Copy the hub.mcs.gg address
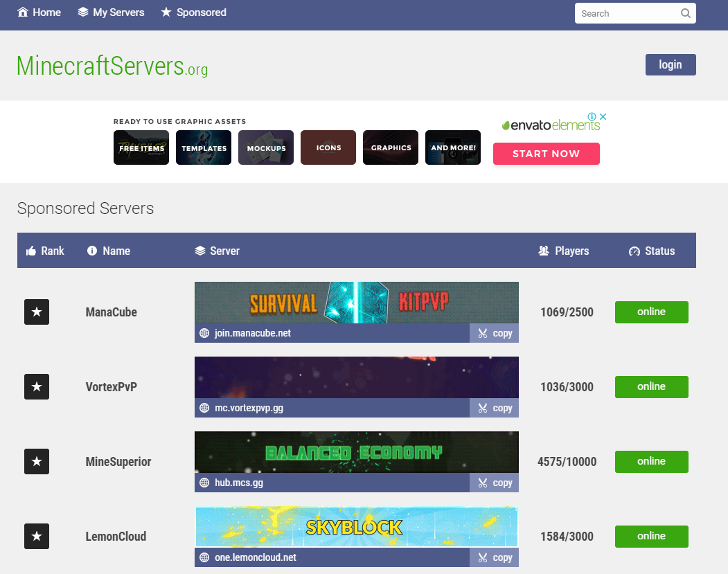Image resolution: width=728 pixels, height=574 pixels. (x=495, y=483)
